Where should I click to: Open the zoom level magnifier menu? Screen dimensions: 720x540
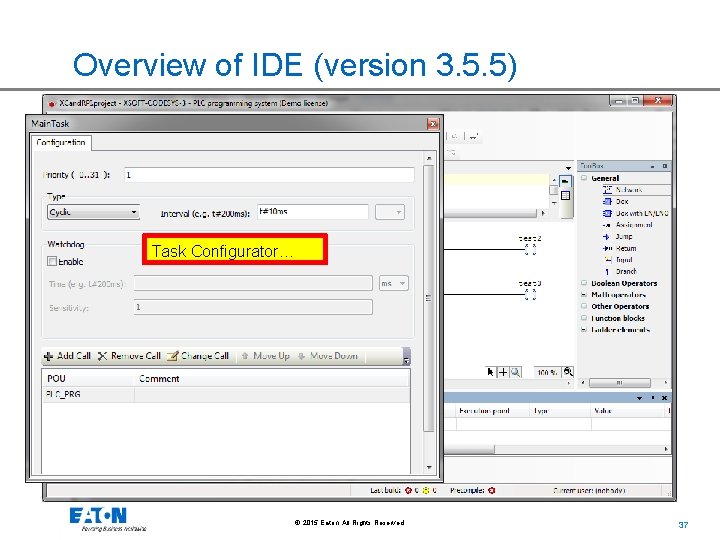(568, 372)
